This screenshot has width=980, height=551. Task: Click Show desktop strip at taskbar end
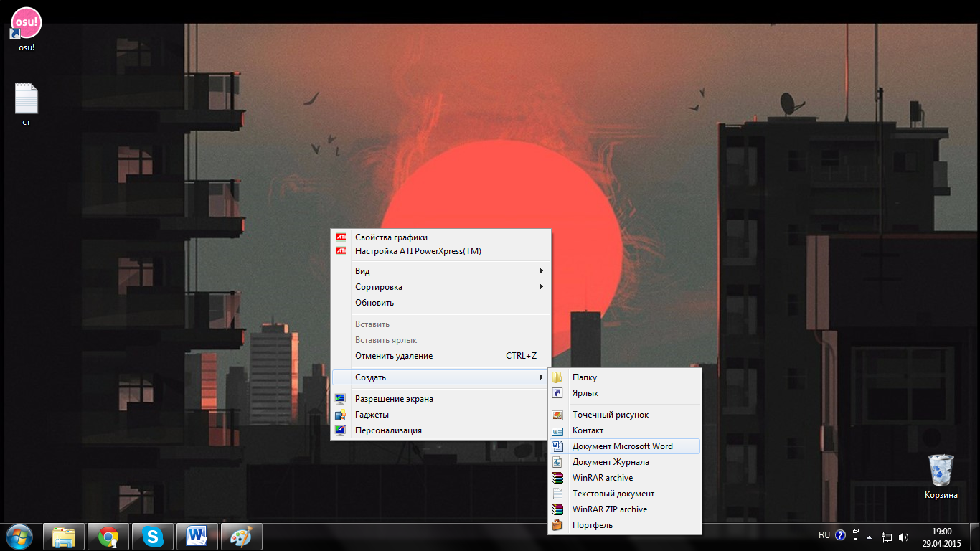pyautogui.click(x=974, y=537)
